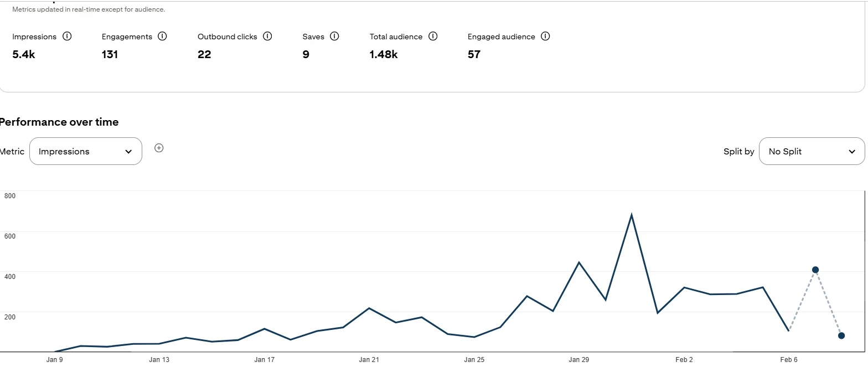The height and width of the screenshot is (367, 868).
Task: Click the info icon next to Engagements
Action: [x=162, y=37]
